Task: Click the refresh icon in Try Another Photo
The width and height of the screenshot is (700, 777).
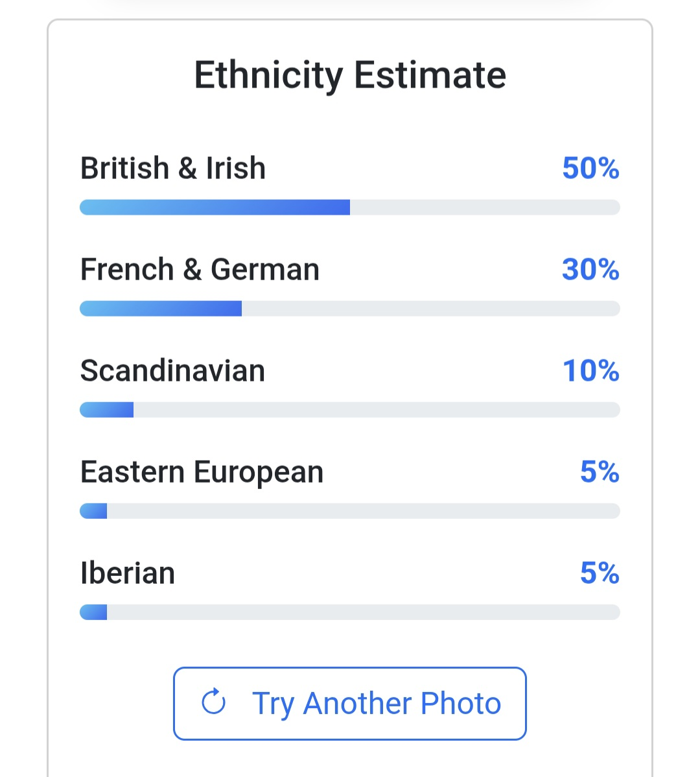Action: [x=213, y=702]
